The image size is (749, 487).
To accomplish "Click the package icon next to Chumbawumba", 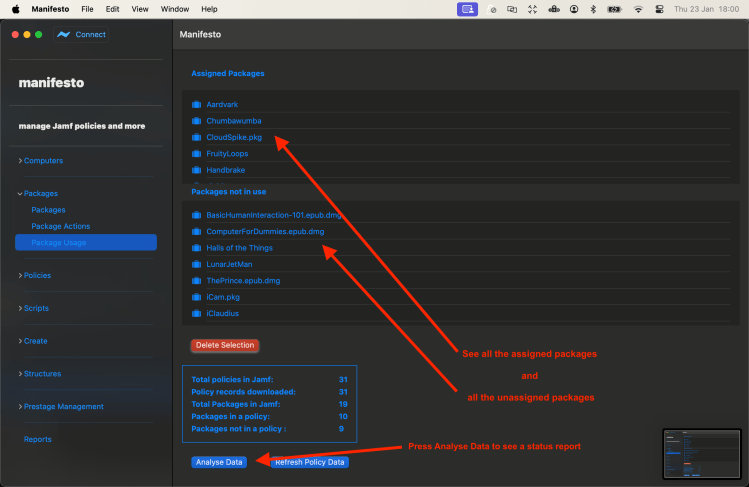I will point(196,121).
